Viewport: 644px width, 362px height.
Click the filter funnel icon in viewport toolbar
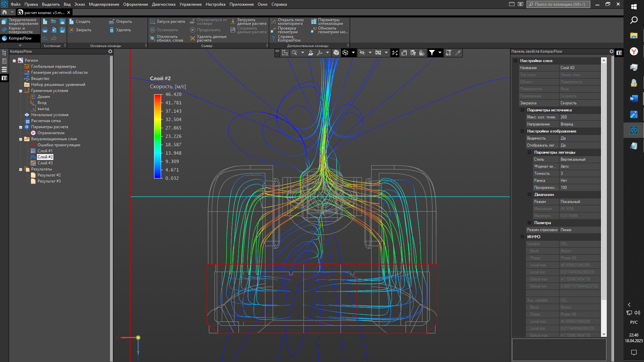(432, 53)
